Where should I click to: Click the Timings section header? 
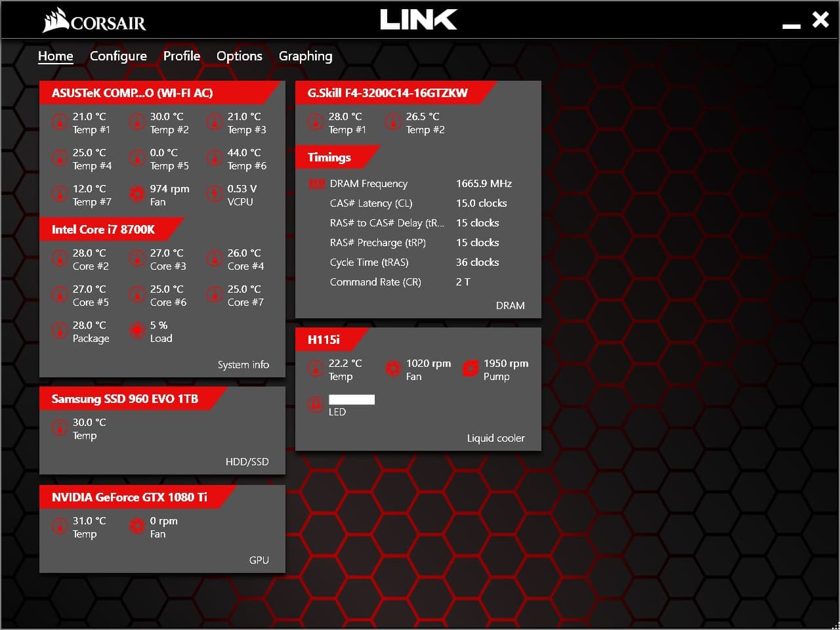pyautogui.click(x=338, y=157)
